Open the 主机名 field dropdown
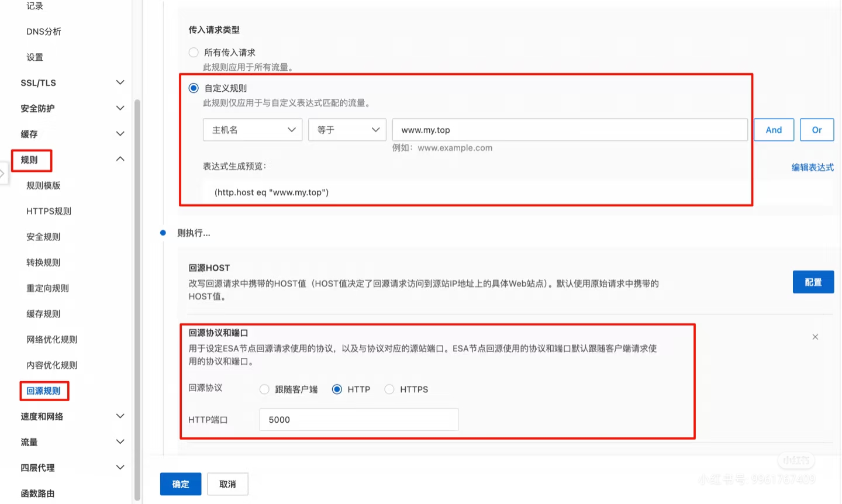This screenshot has width=842, height=504. 252,129
